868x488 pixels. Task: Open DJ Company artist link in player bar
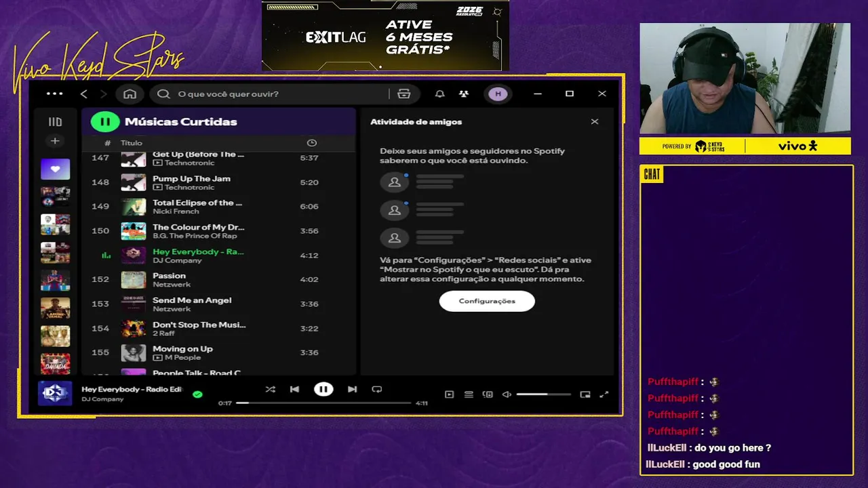click(102, 399)
